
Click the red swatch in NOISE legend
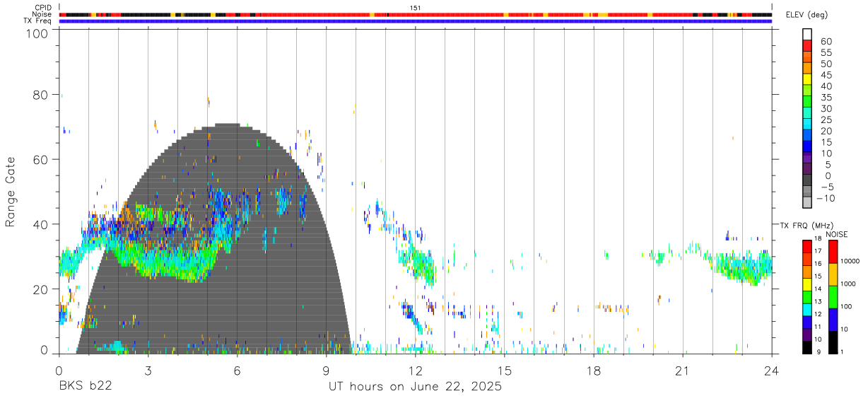pos(833,252)
